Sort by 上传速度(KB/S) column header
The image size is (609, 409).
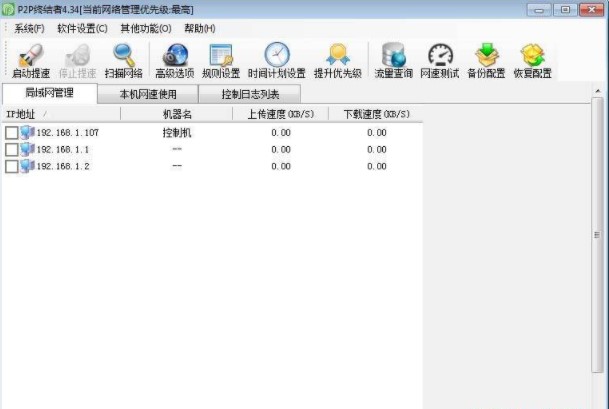tap(280, 114)
